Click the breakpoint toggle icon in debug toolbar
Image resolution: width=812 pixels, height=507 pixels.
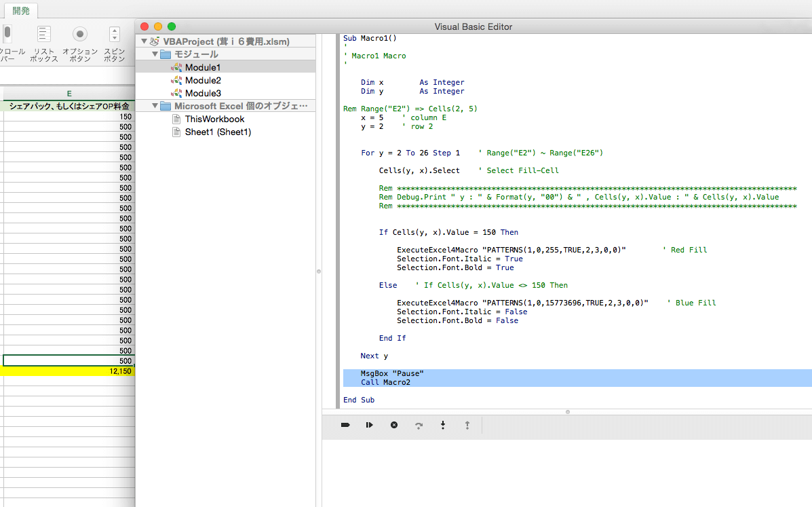coord(345,425)
